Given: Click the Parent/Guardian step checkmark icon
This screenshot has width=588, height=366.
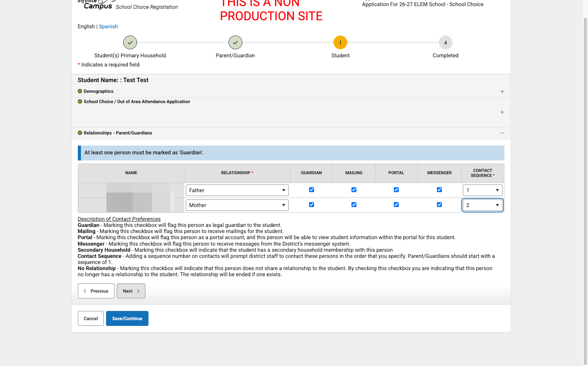Looking at the screenshot, I should point(235,42).
